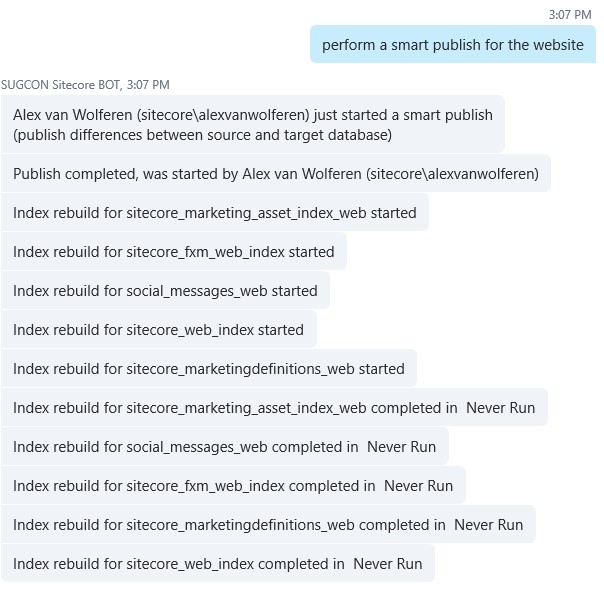The width and height of the screenshot is (604, 589).
Task: Click the sitecore_marketing_asset_index_web completed message
Action: pos(274,408)
